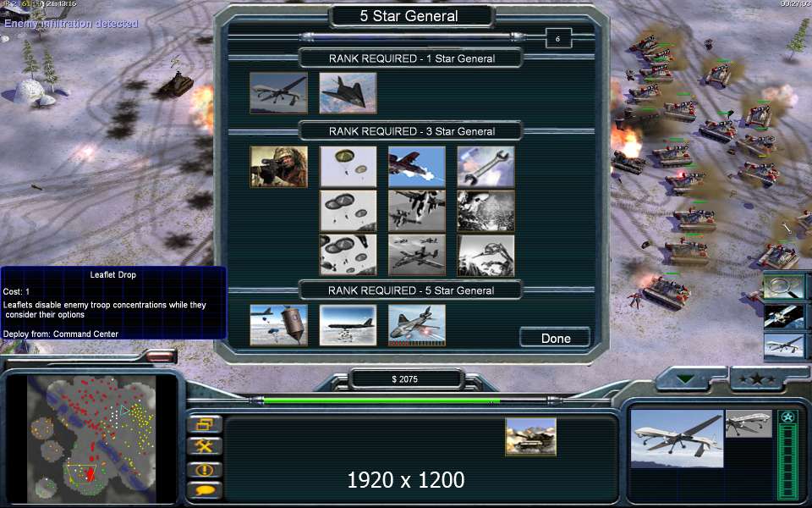Screen dimensions: 812x508
Task: Click the green vertical experience meter
Action: (787, 461)
